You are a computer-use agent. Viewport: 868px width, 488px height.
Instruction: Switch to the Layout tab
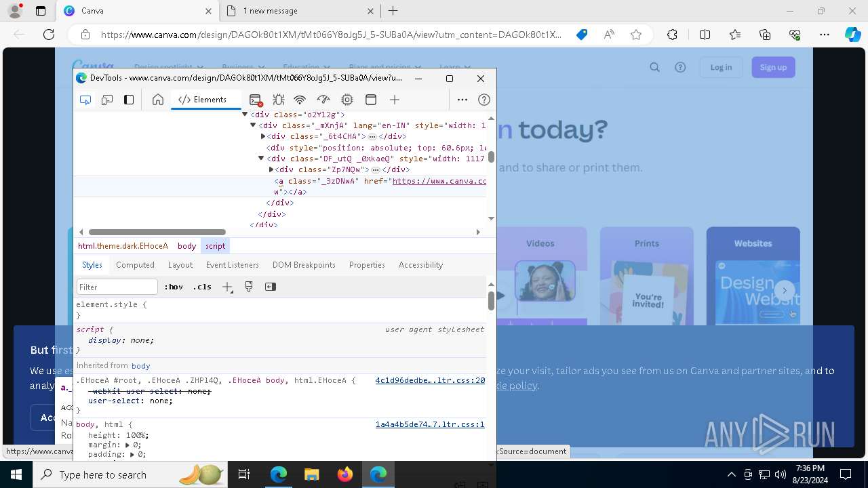[180, 265]
